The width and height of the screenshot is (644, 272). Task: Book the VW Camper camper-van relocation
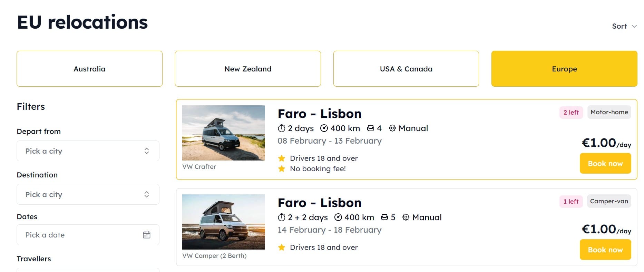tap(605, 250)
